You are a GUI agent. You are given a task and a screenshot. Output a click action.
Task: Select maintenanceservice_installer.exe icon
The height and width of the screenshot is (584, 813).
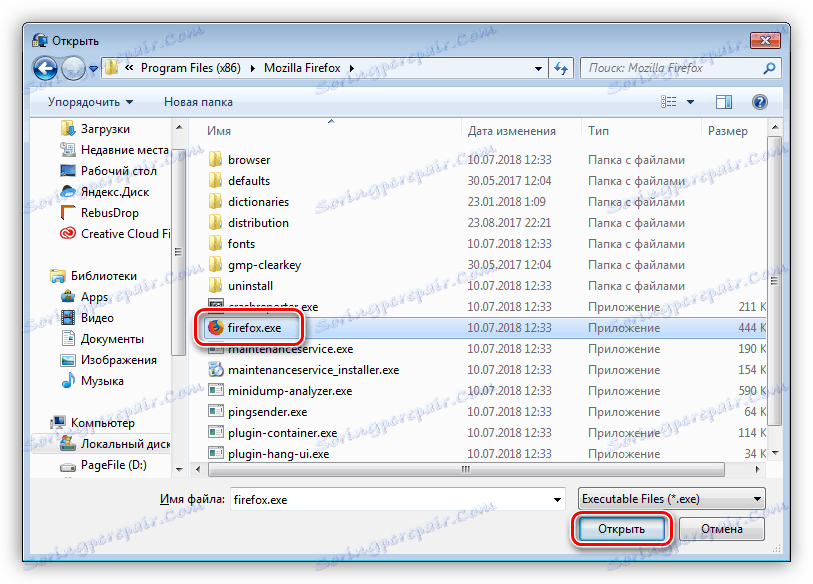[x=215, y=370]
